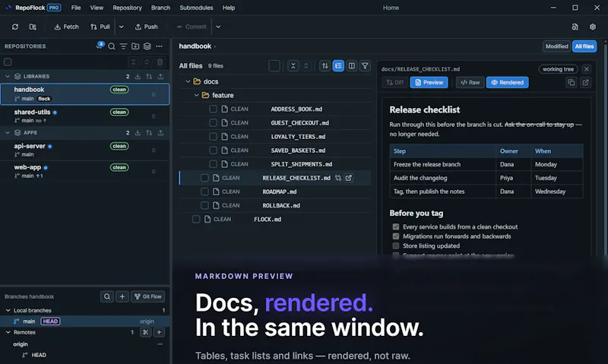This screenshot has height=364, width=608.
Task: Click the sort icon in files toolbar
Action: [x=325, y=66]
